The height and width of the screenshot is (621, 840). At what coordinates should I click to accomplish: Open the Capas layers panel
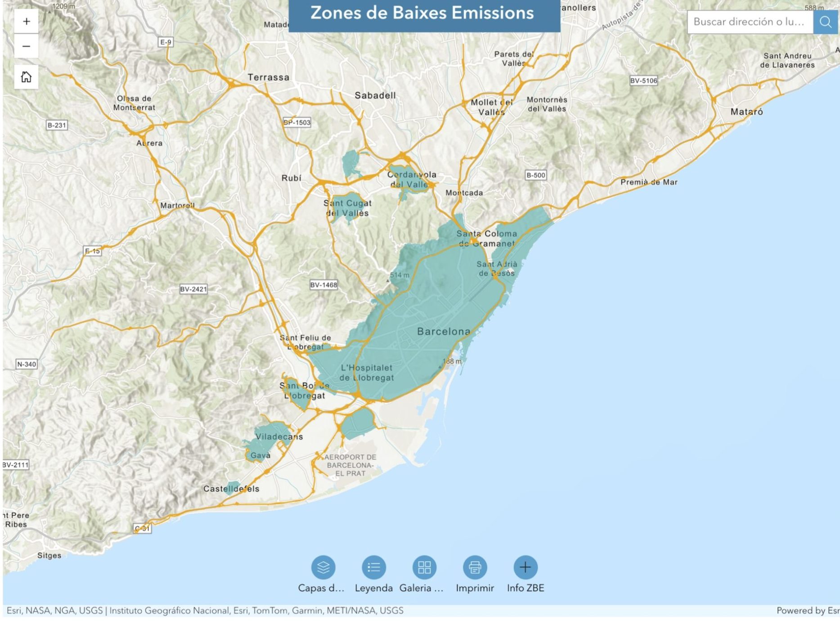coord(323,567)
